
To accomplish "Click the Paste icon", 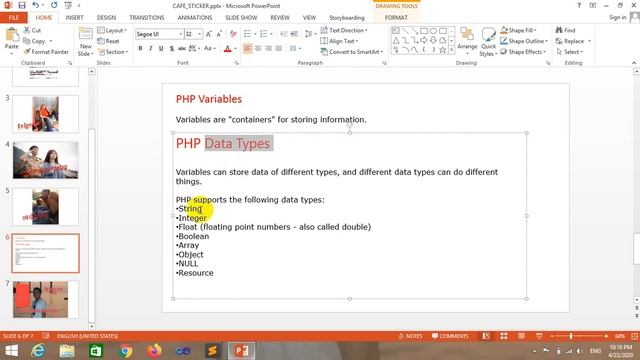I will (x=12, y=35).
